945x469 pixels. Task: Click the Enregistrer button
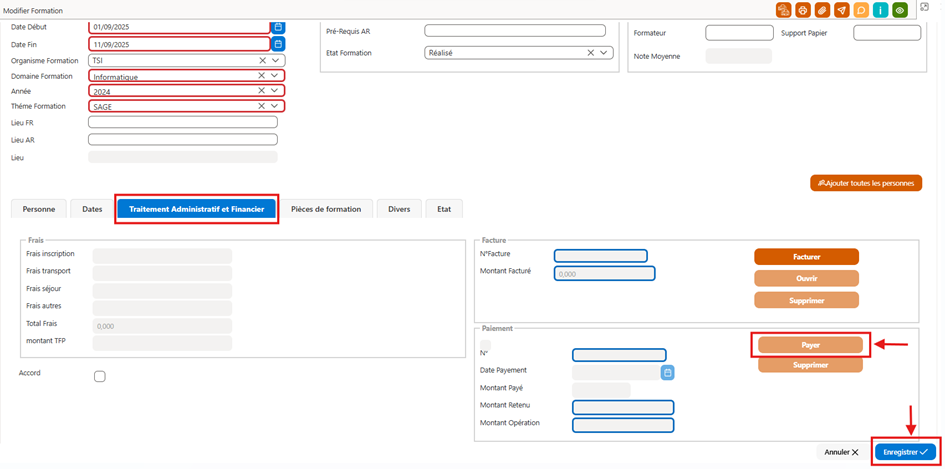tap(905, 452)
